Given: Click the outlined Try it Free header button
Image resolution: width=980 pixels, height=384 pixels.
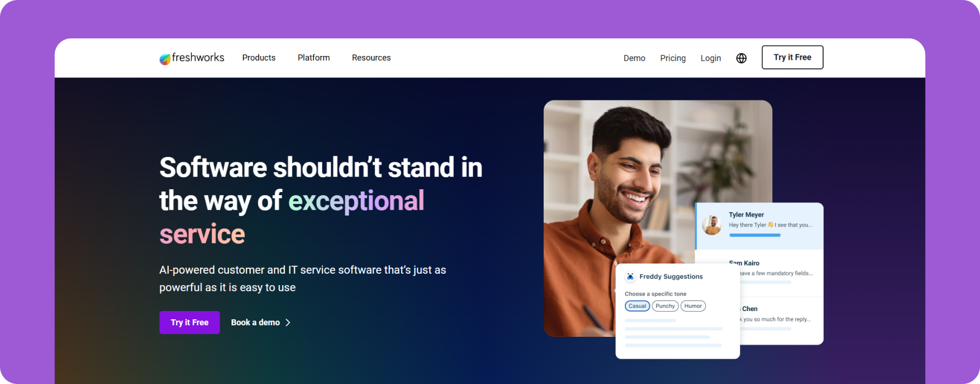Looking at the screenshot, I should point(792,57).
